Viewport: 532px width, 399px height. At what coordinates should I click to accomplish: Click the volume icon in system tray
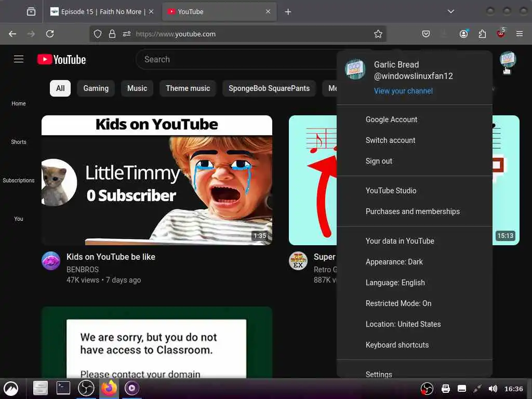pyautogui.click(x=493, y=389)
